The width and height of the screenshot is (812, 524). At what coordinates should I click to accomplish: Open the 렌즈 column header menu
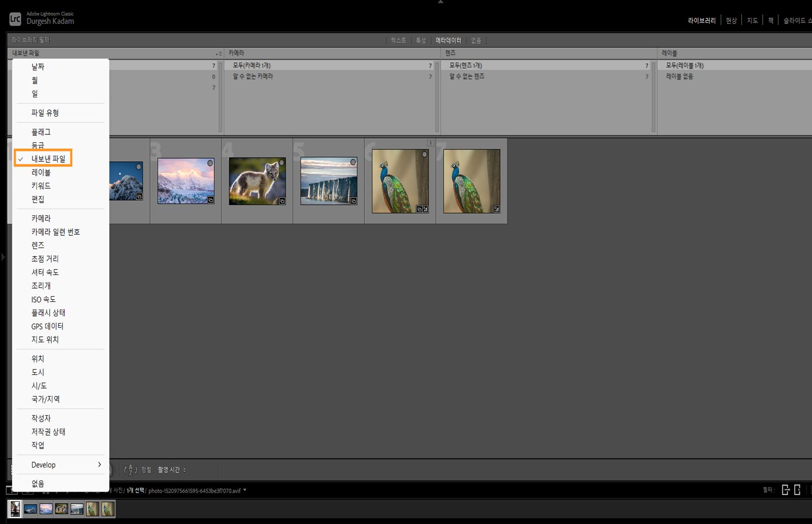tap(451, 53)
